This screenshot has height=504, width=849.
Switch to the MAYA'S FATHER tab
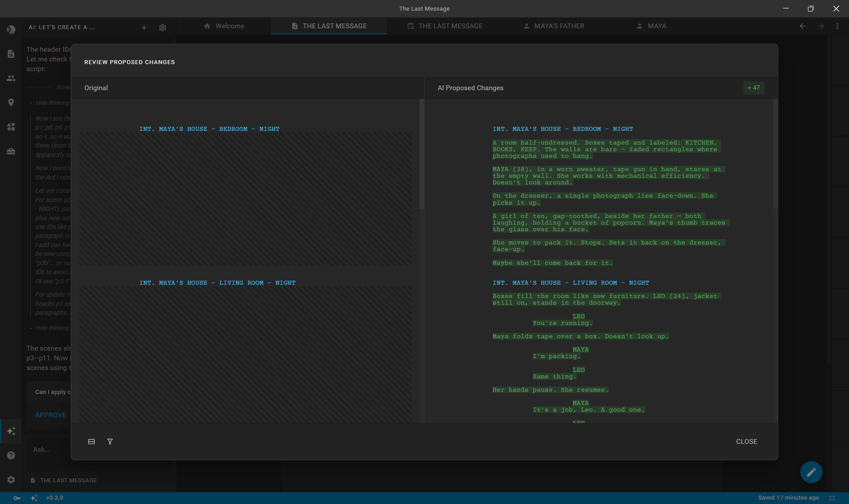pyautogui.click(x=554, y=26)
